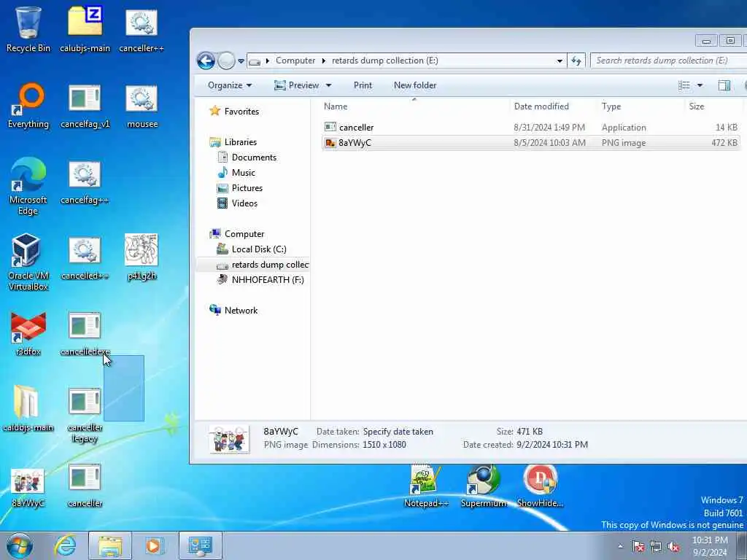Expand the address bar history dropdown
This screenshot has height=560, width=747.
tap(560, 61)
